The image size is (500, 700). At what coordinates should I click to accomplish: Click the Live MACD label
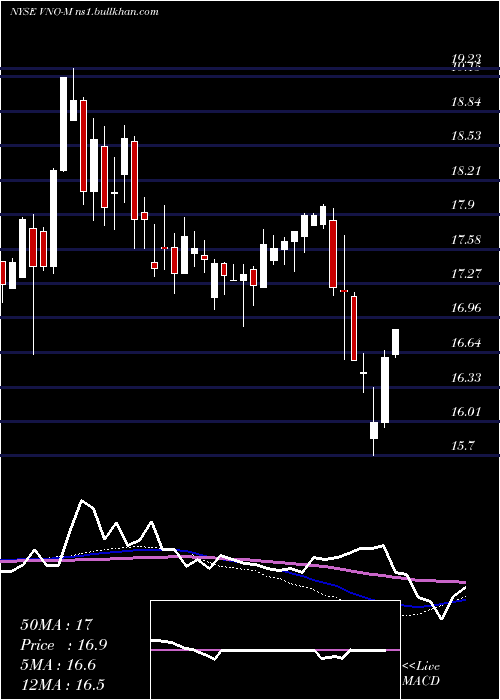coord(421,674)
